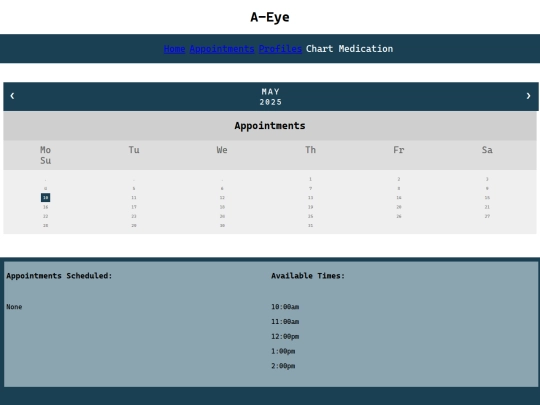
Task: Open the Medication menu item
Action: [366, 49]
